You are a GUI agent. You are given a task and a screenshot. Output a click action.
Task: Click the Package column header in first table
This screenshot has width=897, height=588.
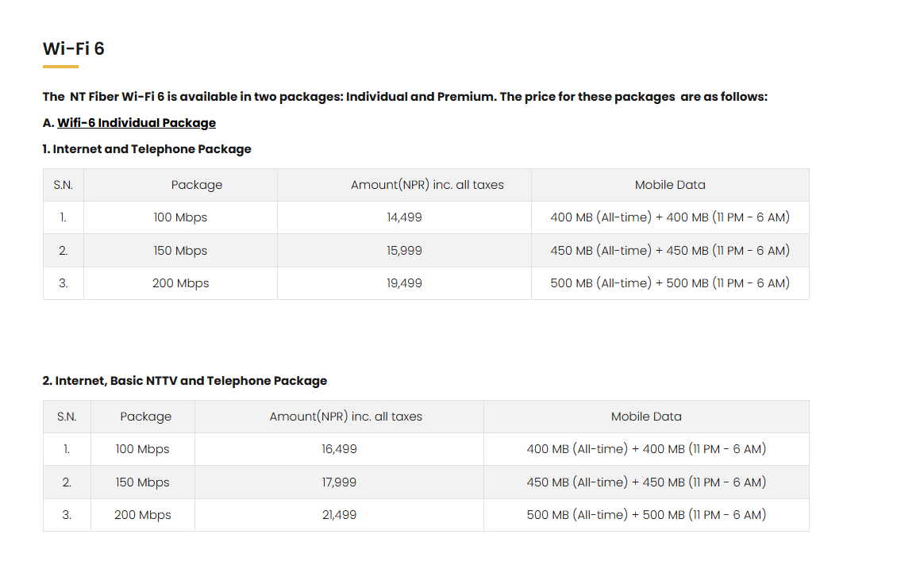pos(197,185)
